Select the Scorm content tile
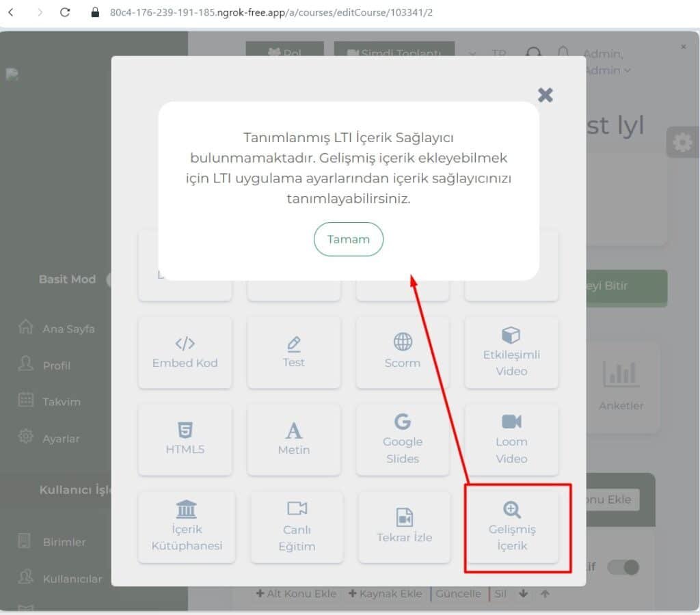Screen dimensions: 700x615 coord(403,352)
